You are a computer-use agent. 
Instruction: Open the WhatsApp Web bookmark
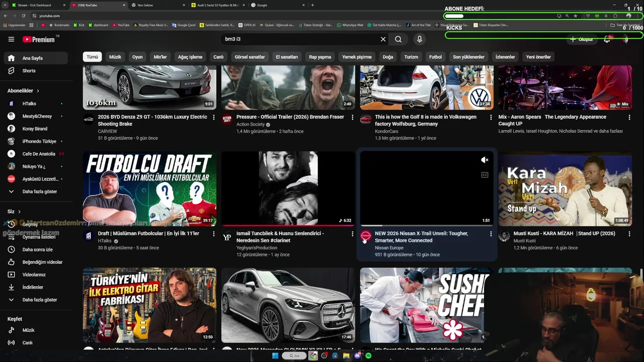pyautogui.click(x=350, y=25)
